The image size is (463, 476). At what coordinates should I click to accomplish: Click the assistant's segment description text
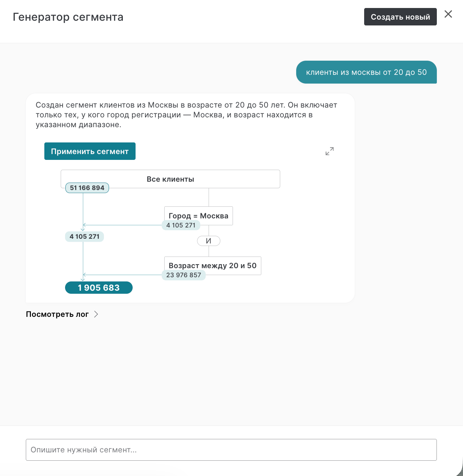(x=186, y=115)
